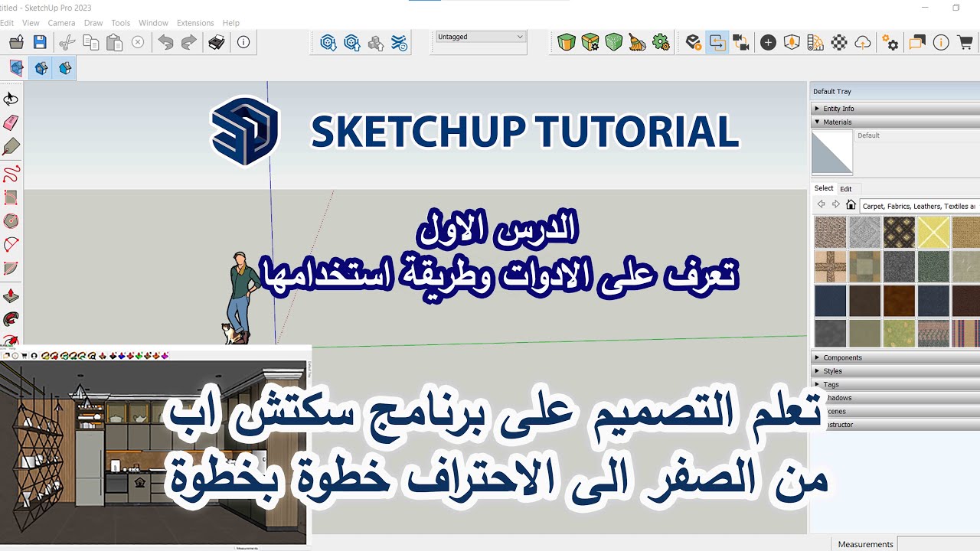This screenshot has width=980, height=551.
Task: Click the Copy icon
Action: point(91,43)
